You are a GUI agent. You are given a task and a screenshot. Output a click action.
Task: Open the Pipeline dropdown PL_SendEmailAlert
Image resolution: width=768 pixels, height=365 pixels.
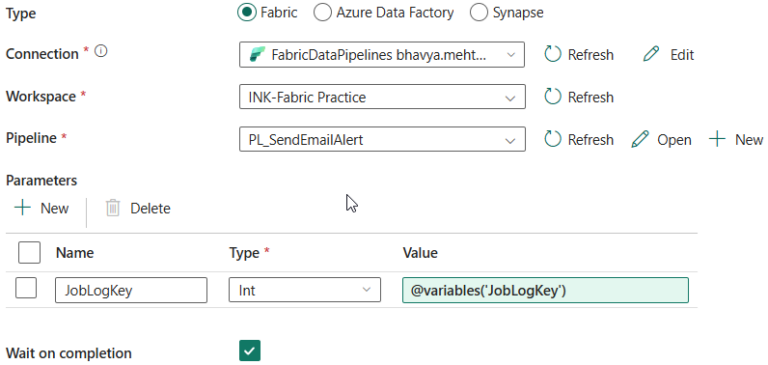pos(382,140)
